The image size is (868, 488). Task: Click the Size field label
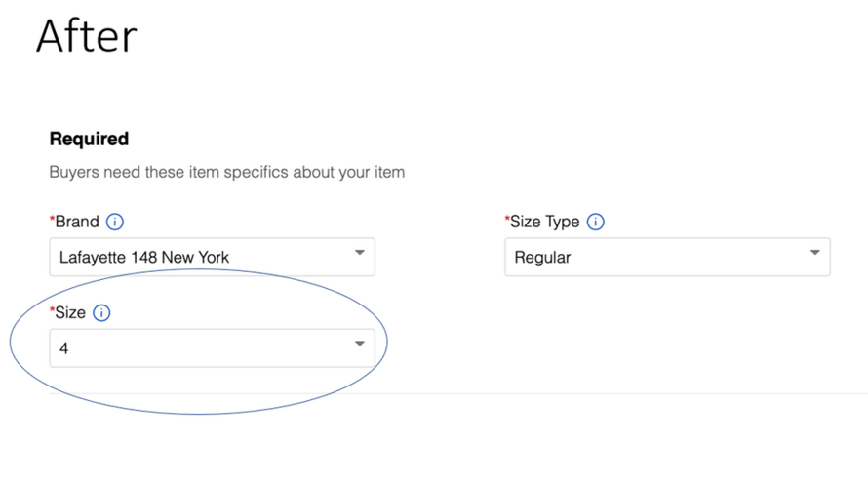70,312
